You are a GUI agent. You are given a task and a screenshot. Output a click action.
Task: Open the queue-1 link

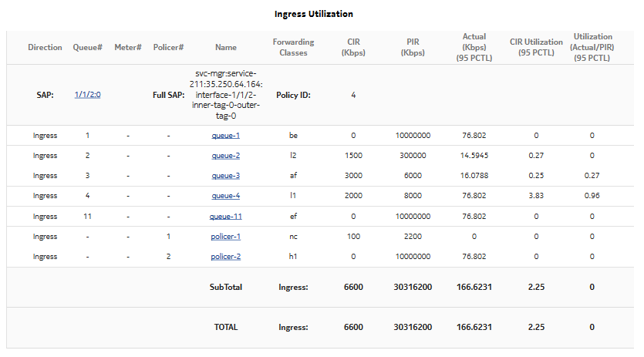point(226,136)
